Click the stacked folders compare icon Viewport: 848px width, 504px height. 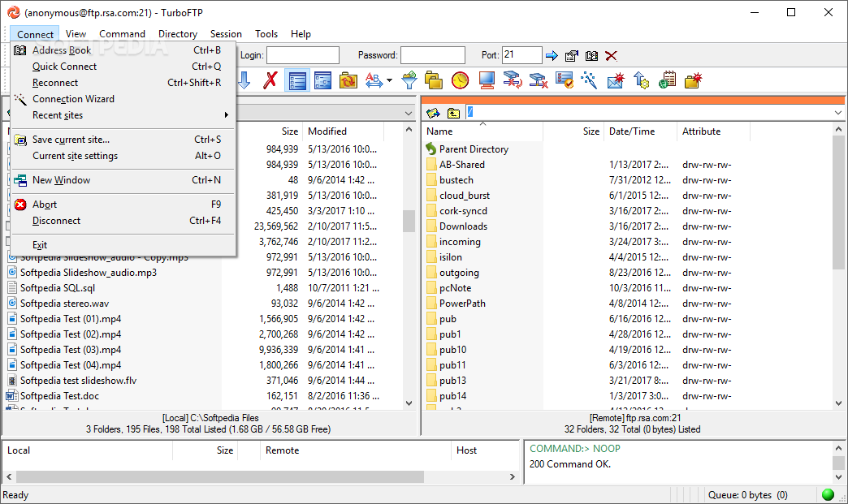click(434, 80)
